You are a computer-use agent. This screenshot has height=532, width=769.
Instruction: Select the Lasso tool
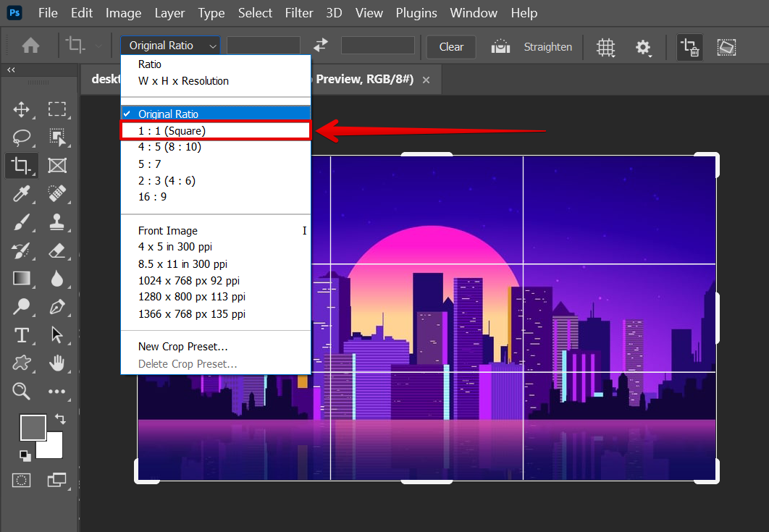tap(22, 138)
